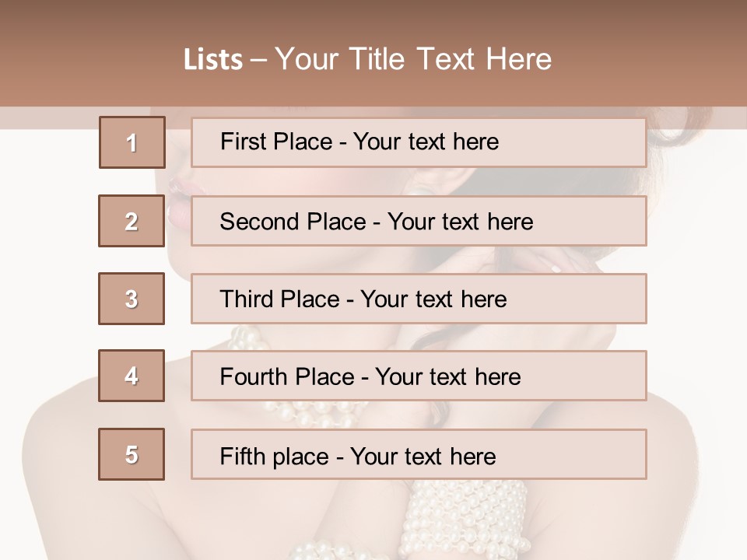Click the number 1 box
Image resolution: width=747 pixels, height=560 pixels.
coord(132,142)
